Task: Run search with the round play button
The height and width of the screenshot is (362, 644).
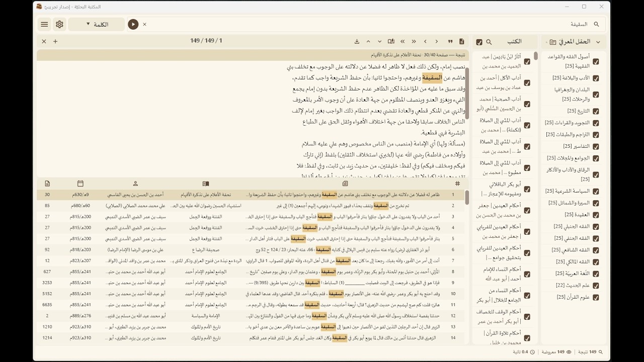Action: pos(133,24)
